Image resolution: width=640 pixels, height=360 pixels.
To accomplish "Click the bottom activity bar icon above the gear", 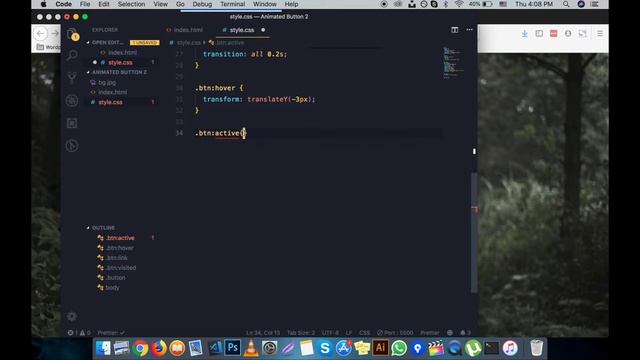I will (x=72, y=146).
